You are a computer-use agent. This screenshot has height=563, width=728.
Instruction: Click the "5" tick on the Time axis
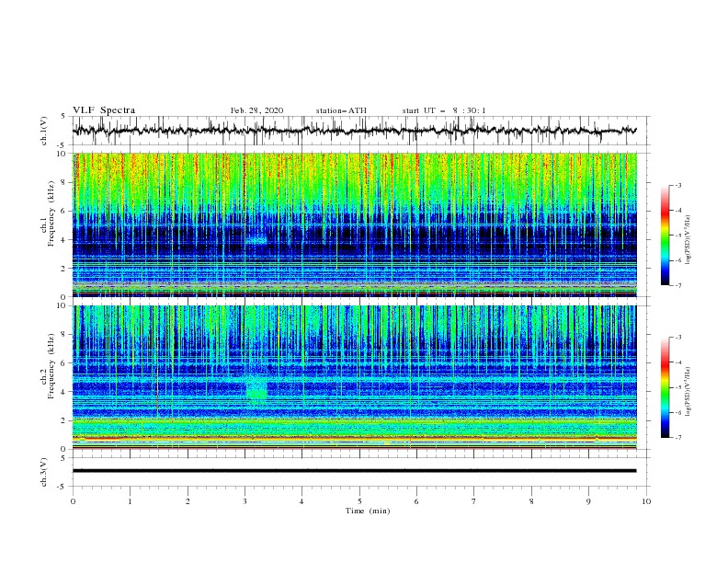359,501
